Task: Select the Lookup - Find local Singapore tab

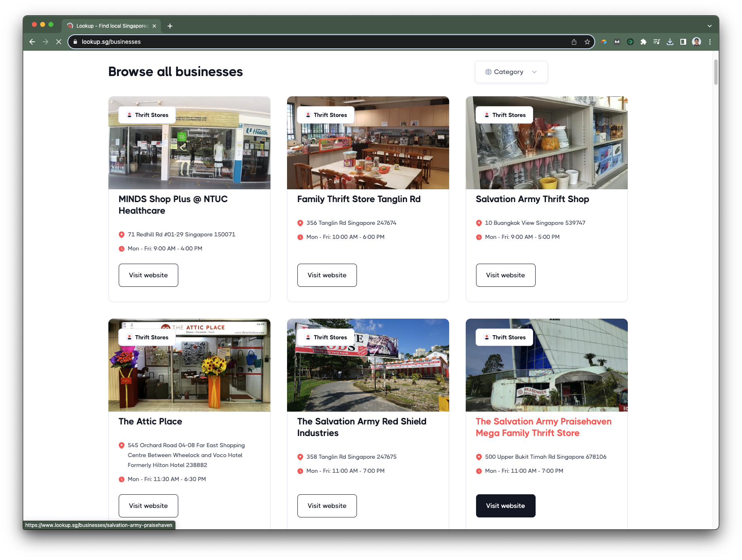Action: 111,26
